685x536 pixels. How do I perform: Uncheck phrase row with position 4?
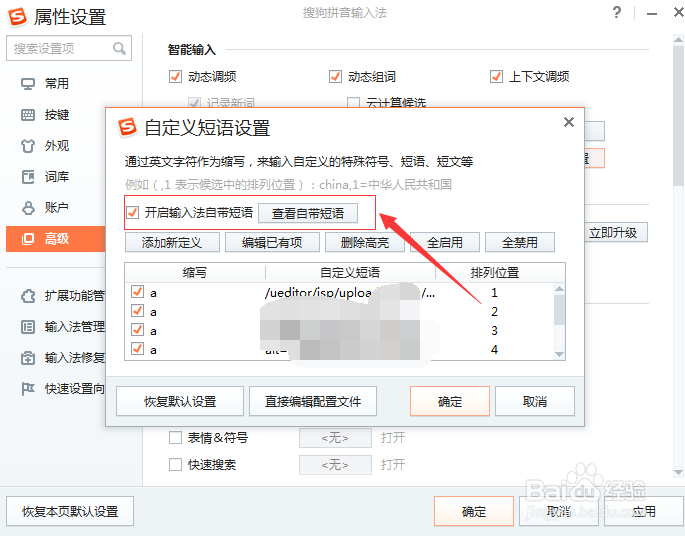[137, 349]
